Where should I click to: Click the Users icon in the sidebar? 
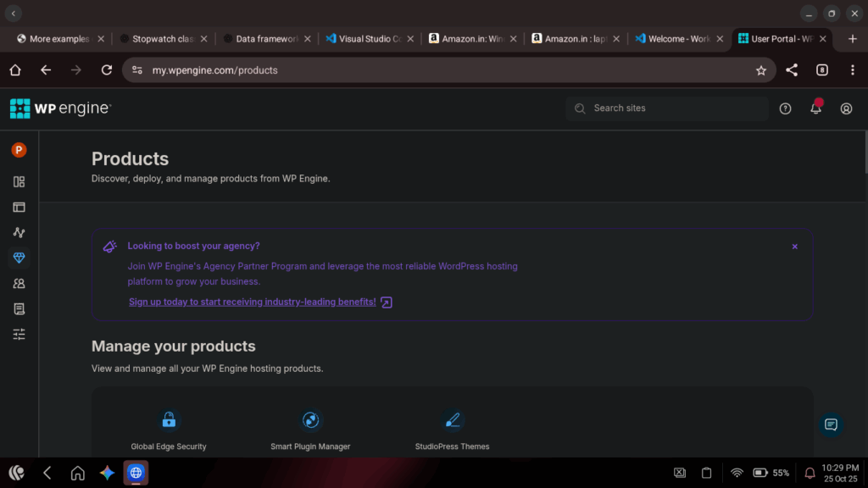[x=19, y=284]
